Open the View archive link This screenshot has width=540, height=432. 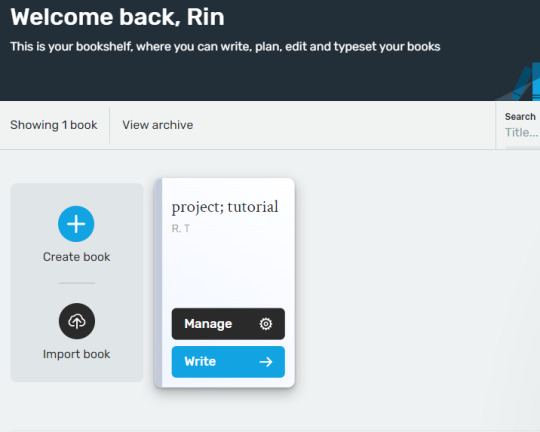click(158, 125)
